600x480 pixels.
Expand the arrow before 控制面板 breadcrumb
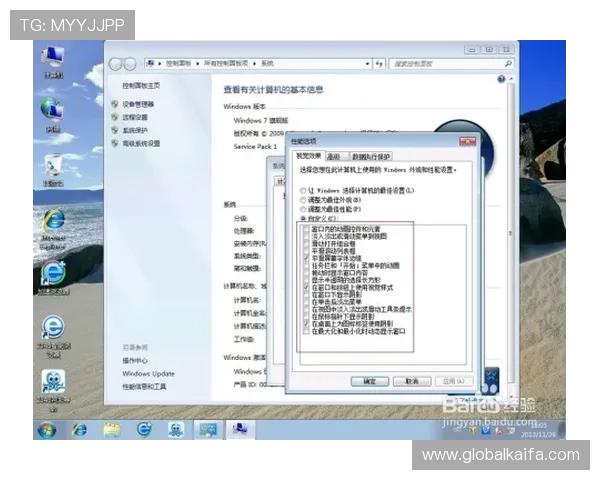[160, 64]
